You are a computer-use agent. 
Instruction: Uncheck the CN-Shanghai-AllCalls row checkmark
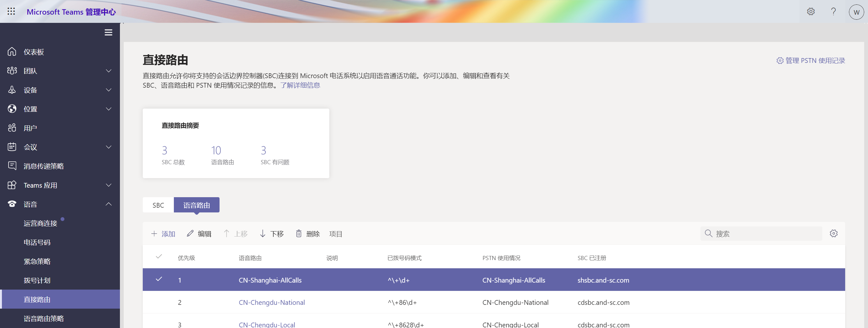[159, 279]
